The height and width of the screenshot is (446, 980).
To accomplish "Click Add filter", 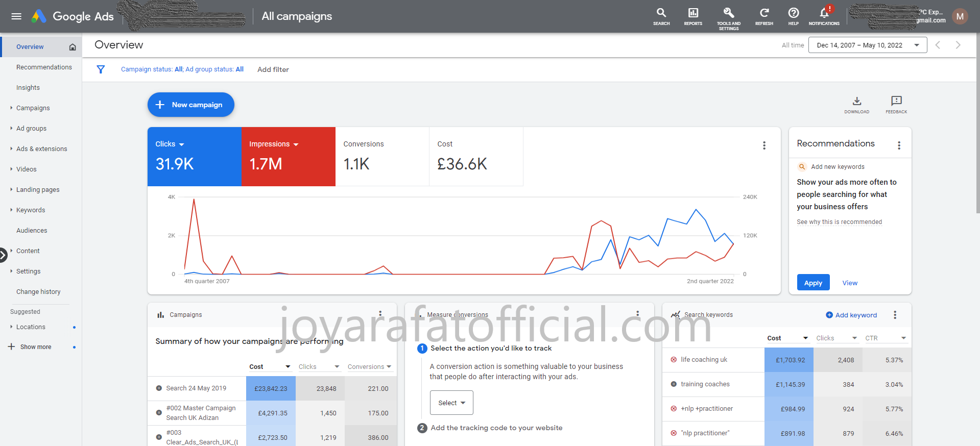I will [273, 69].
